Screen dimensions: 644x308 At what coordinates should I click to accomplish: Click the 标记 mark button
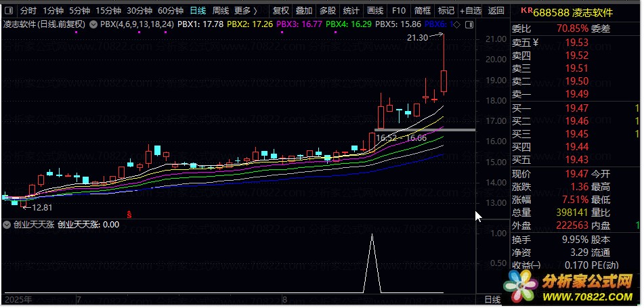pos(446,10)
